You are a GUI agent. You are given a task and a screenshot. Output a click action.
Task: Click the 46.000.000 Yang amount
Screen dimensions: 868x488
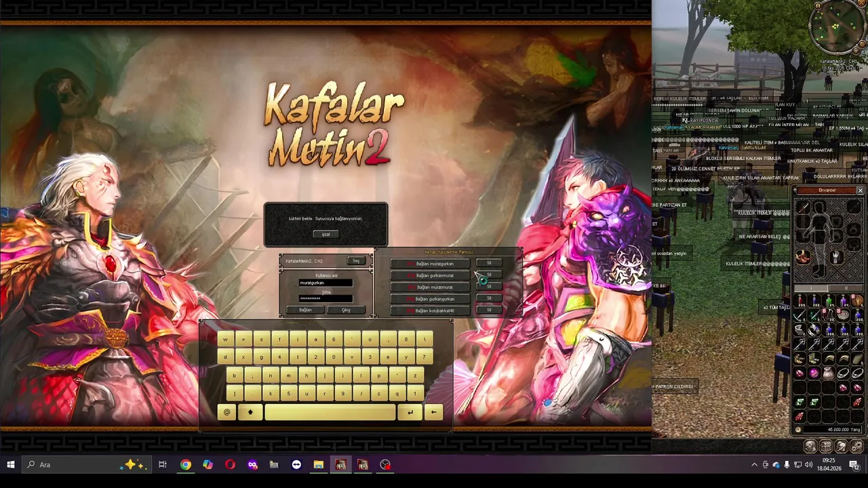844,430
